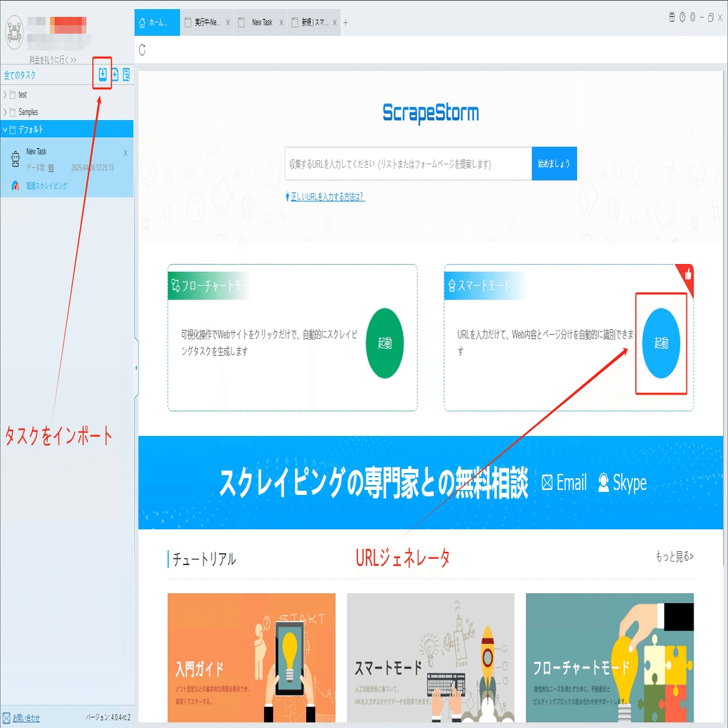728x728 pixels.
Task: Launch スマートモード with blue 起動 button
Action: [661, 343]
